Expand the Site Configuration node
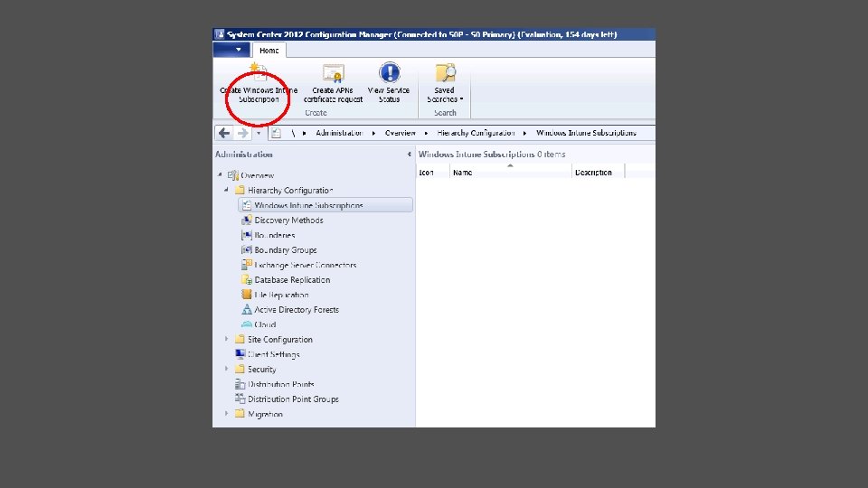 [x=226, y=339]
